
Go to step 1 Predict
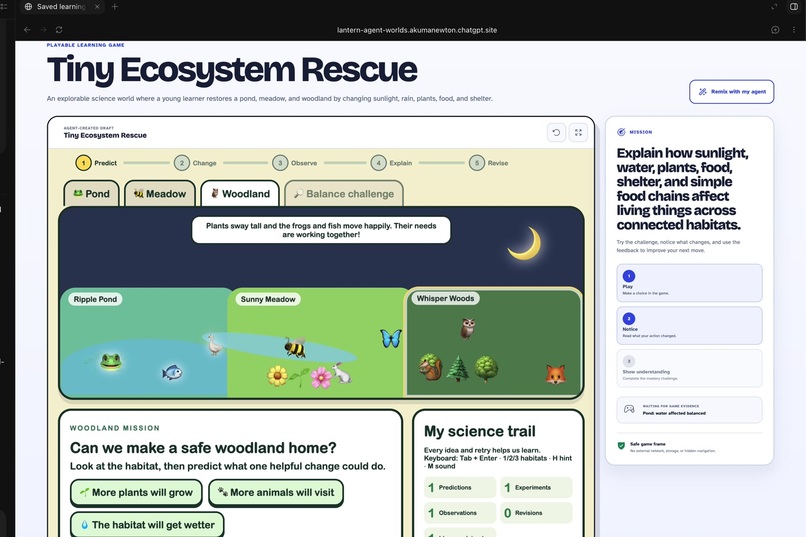click(97, 163)
